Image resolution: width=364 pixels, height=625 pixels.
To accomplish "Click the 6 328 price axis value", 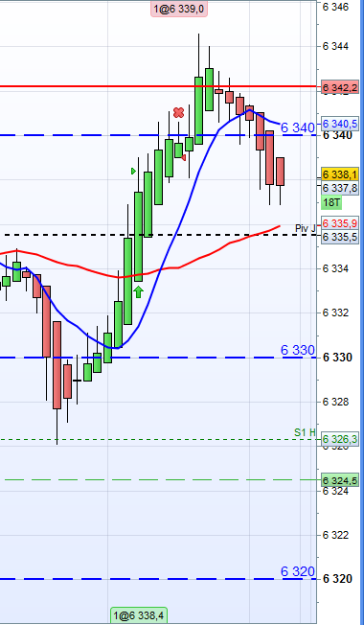I will coord(335,402).
